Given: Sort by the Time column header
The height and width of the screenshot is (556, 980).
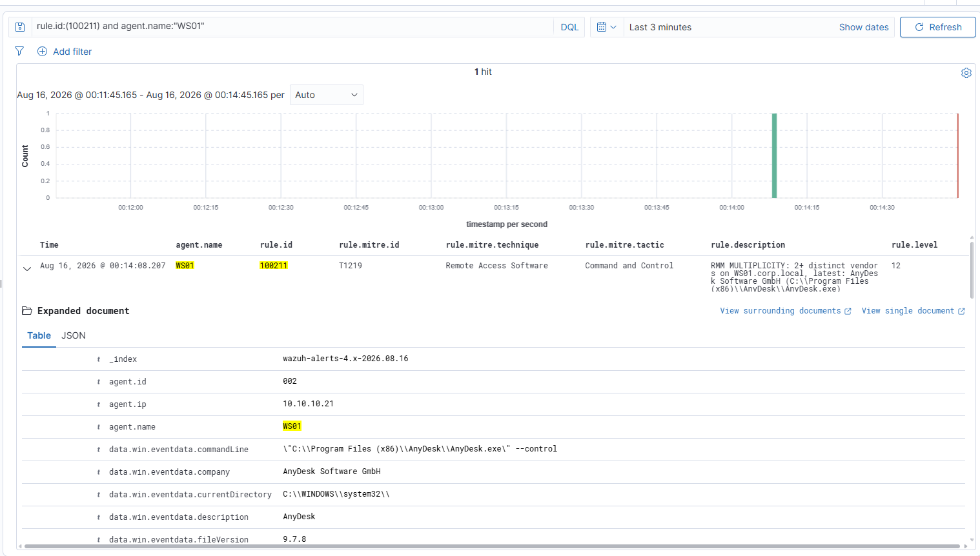Looking at the screenshot, I should [49, 245].
